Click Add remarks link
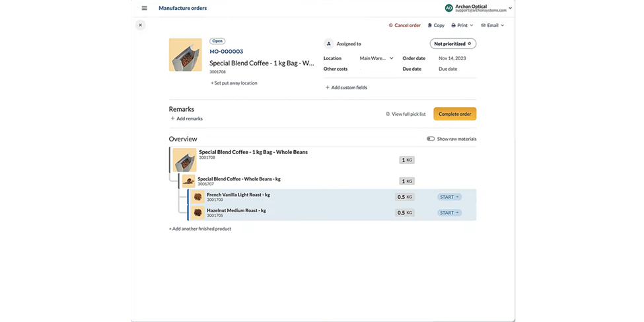Screen dimensions: 644x322 click(x=187, y=119)
